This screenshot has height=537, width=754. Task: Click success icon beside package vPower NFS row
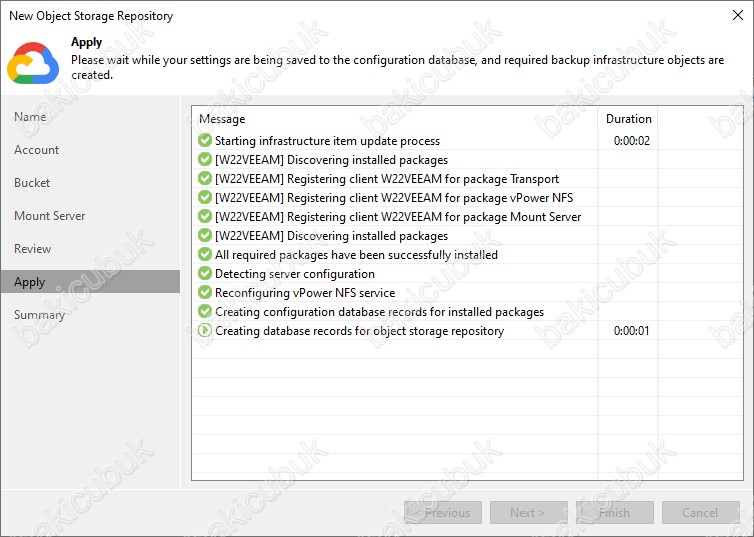[205, 198]
